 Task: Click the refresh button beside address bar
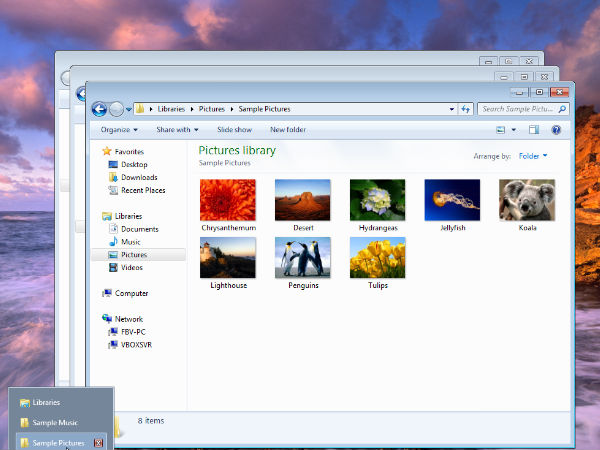point(466,109)
